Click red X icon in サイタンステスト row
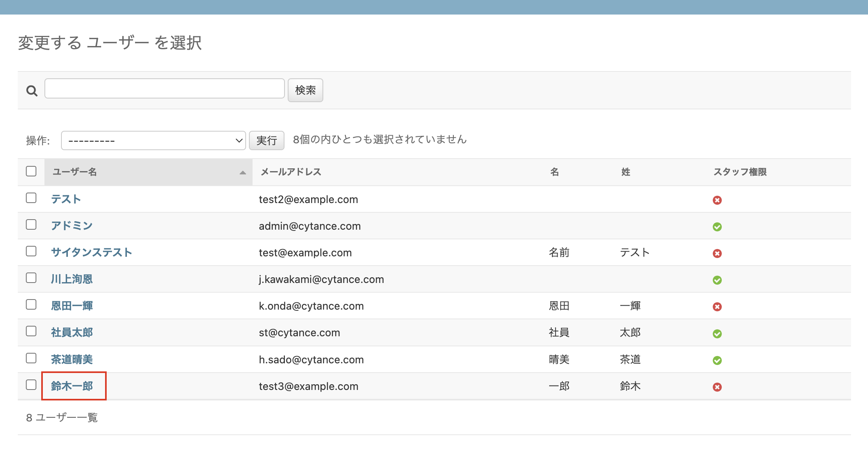 pos(717,254)
